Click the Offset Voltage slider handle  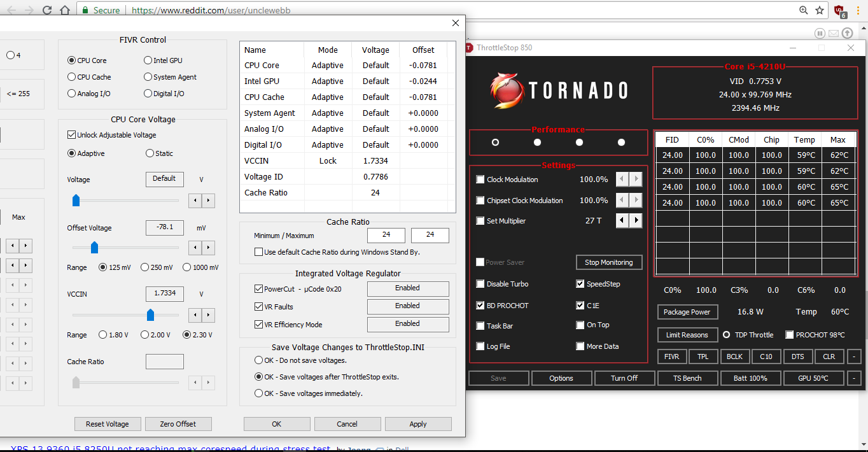pyautogui.click(x=95, y=248)
